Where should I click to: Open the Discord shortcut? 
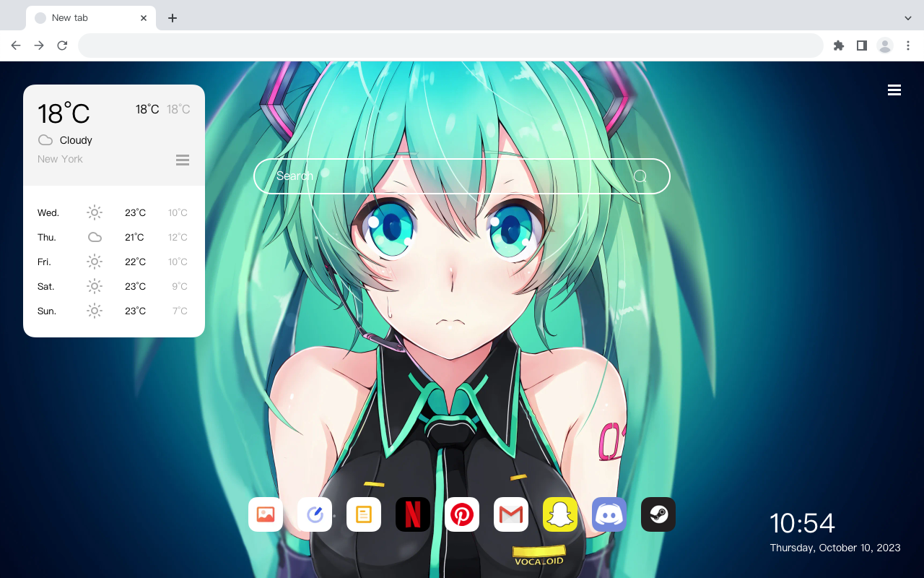pyautogui.click(x=609, y=514)
